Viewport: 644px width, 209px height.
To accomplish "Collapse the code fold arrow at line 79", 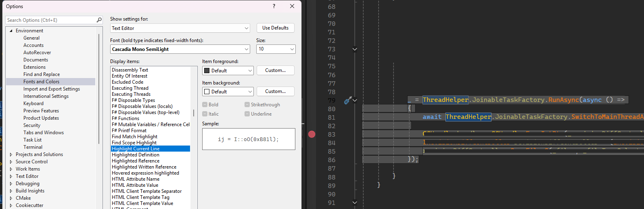I will [355, 100].
